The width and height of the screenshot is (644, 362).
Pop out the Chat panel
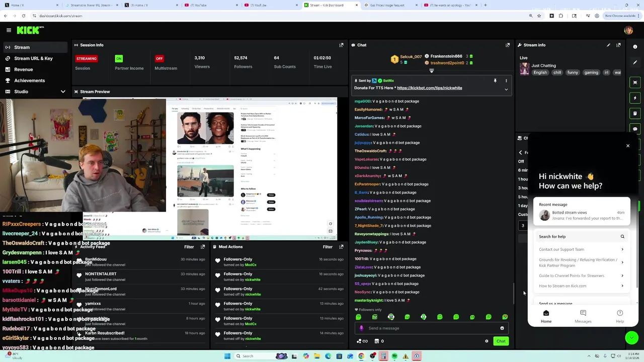coord(507,45)
